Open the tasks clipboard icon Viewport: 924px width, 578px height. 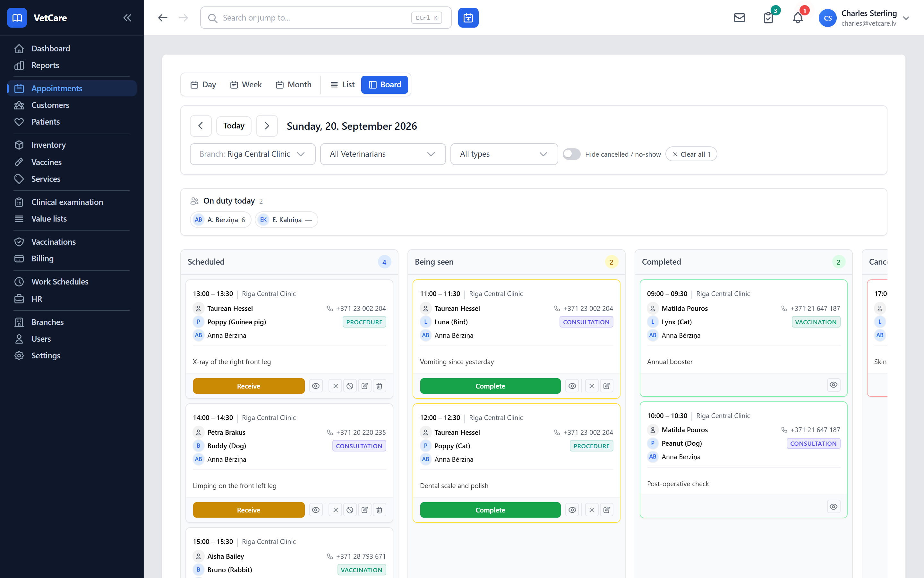pyautogui.click(x=768, y=18)
